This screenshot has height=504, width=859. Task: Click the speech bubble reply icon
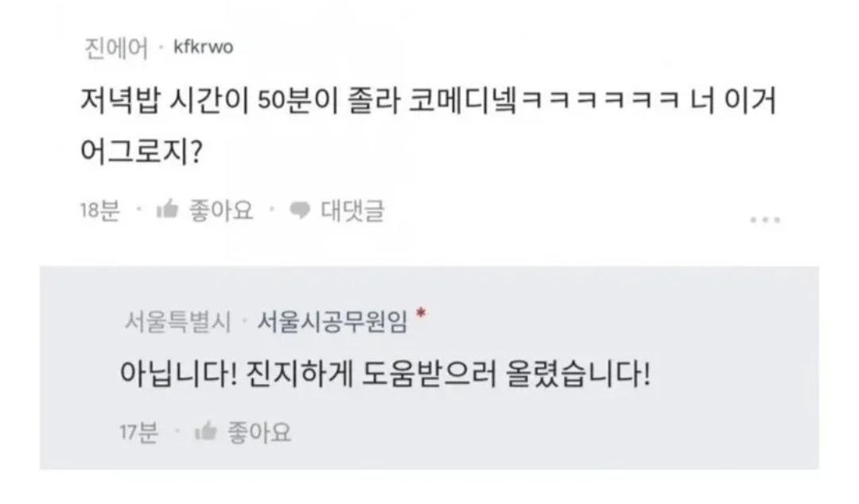300,211
